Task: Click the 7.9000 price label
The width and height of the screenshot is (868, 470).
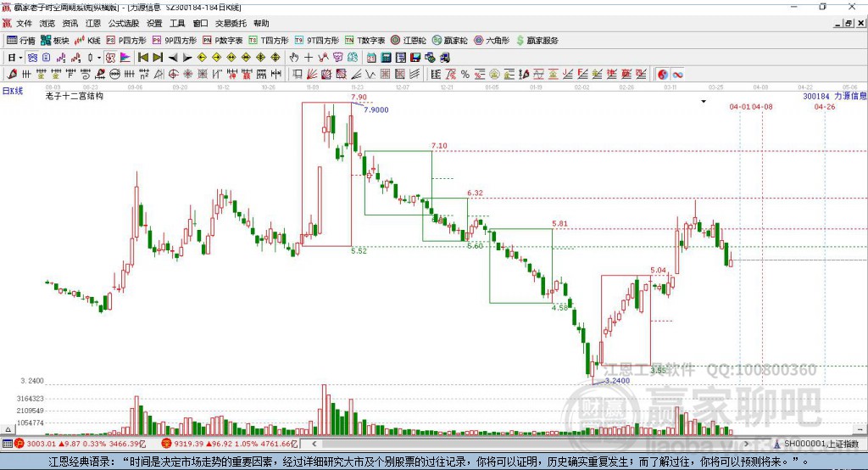Action: [x=376, y=109]
